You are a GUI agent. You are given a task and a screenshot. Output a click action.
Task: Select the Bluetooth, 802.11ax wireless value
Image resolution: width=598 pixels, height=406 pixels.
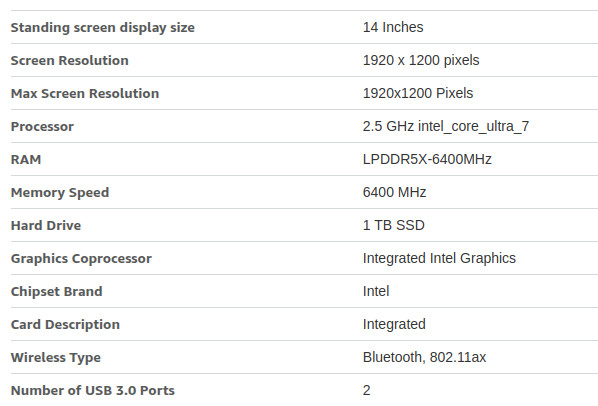[x=424, y=357]
